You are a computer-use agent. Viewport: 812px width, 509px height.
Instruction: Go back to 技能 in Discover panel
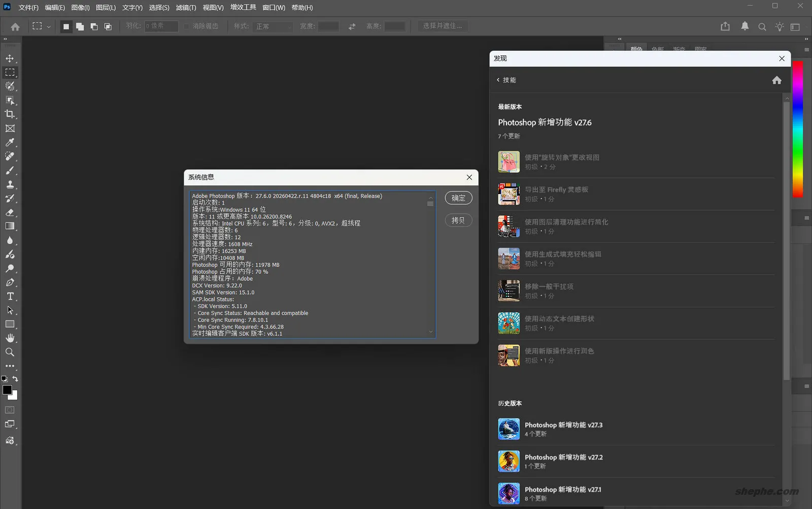click(x=506, y=80)
